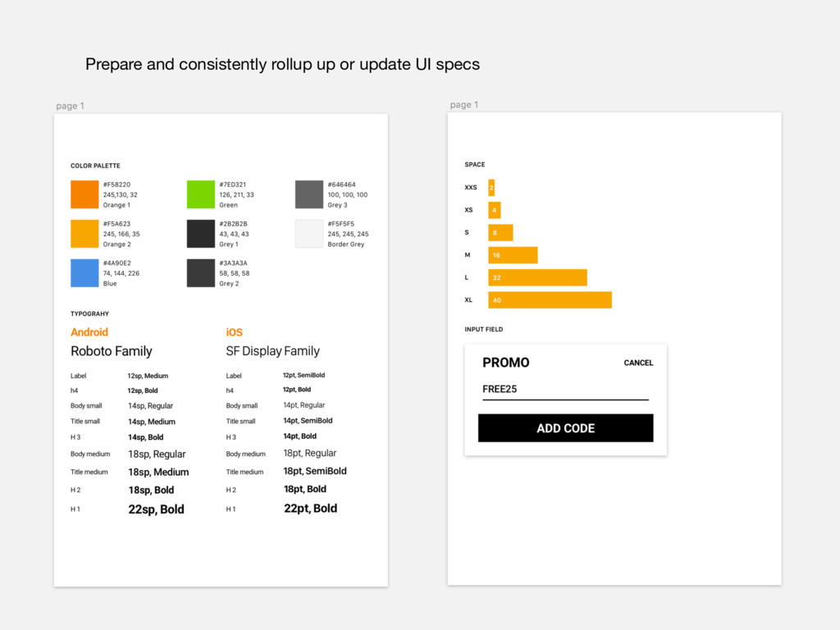Select the XXS spacing bar labeled 2
Image resolution: width=840 pixels, height=630 pixels.
[x=491, y=188]
